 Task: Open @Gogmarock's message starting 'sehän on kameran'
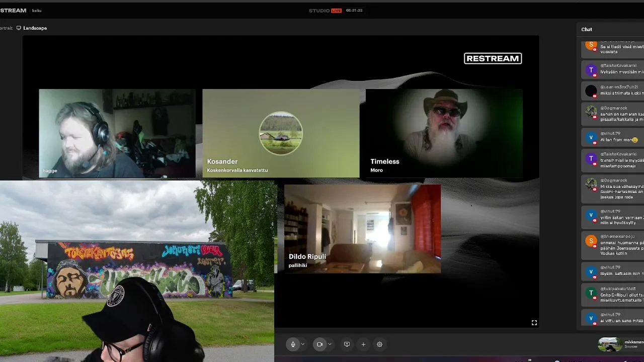click(613, 114)
